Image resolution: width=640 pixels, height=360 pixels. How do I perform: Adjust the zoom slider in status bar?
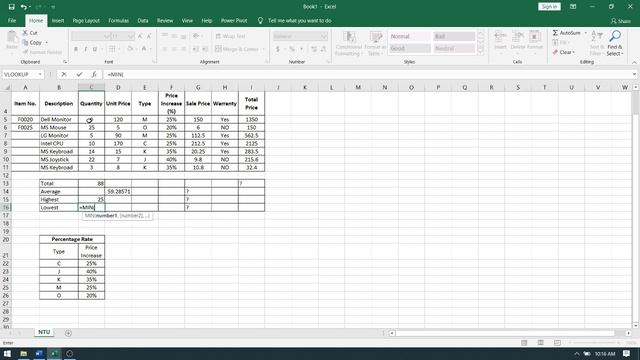click(594, 343)
